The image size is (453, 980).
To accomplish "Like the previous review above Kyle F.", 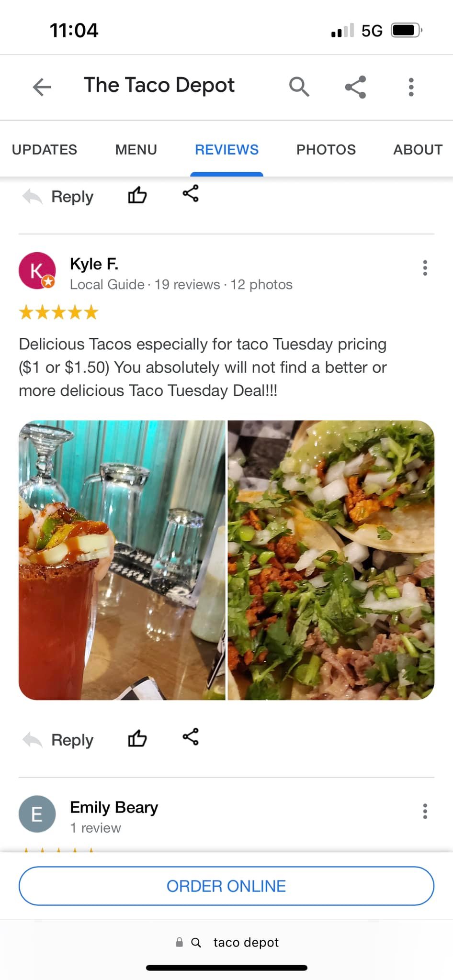I will [137, 195].
